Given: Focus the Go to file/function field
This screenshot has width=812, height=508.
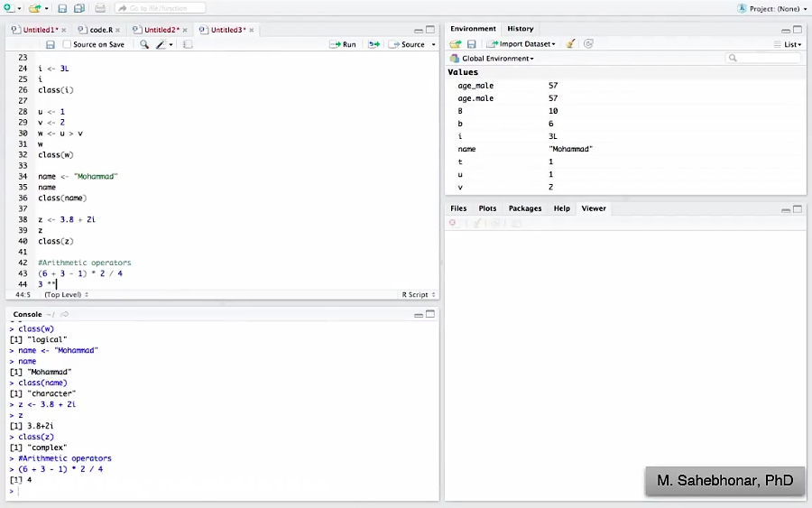Looking at the screenshot, I should (160, 8).
